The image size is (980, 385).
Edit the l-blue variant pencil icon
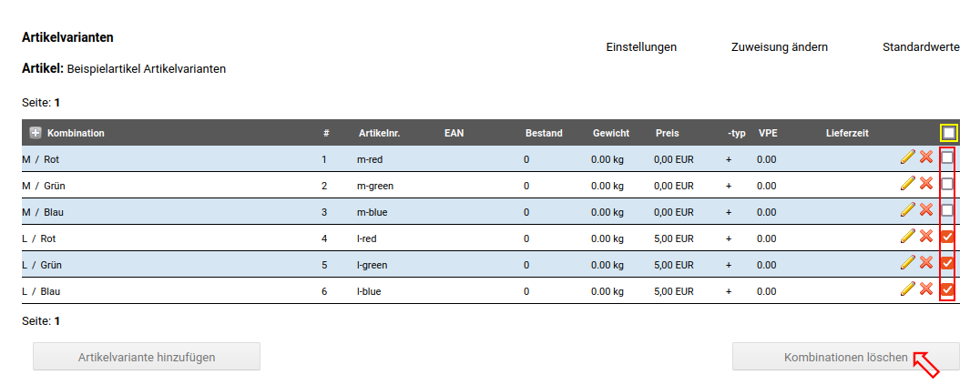[x=907, y=289]
